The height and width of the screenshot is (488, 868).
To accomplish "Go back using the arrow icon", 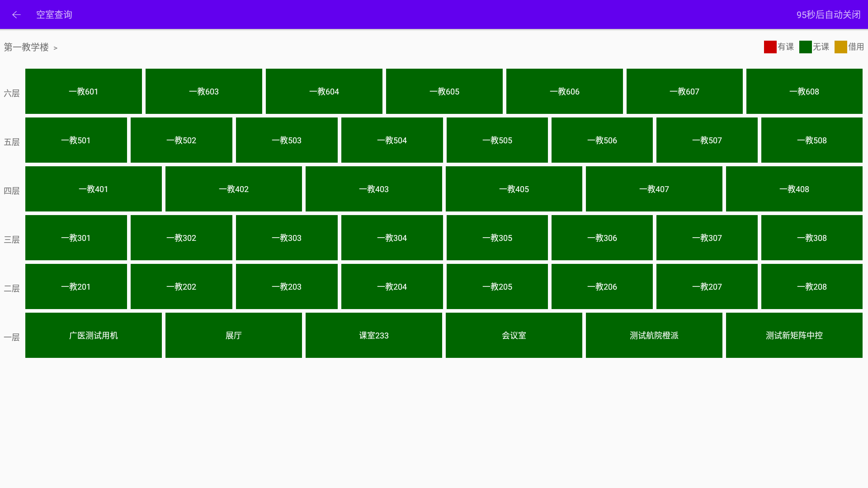I will tap(16, 14).
